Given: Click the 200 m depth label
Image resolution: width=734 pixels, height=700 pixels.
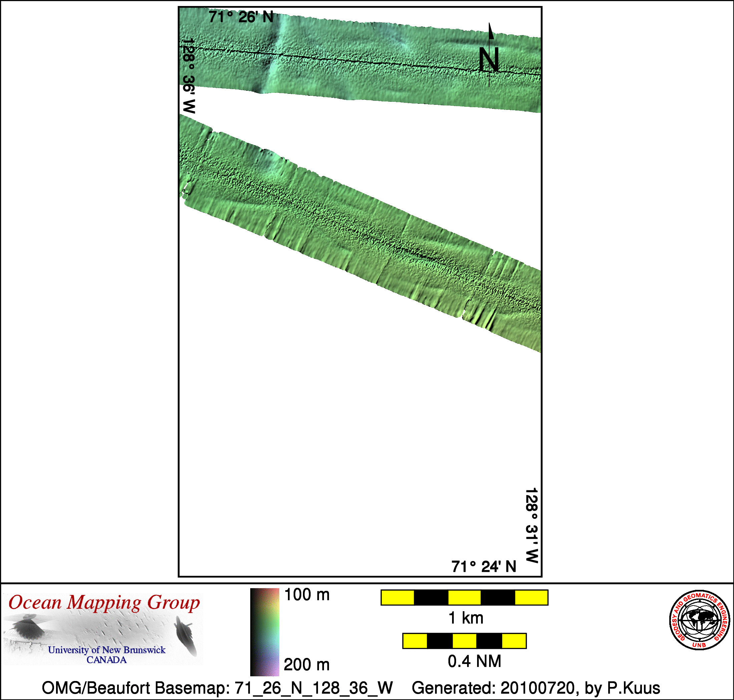Looking at the screenshot, I should 307,665.
